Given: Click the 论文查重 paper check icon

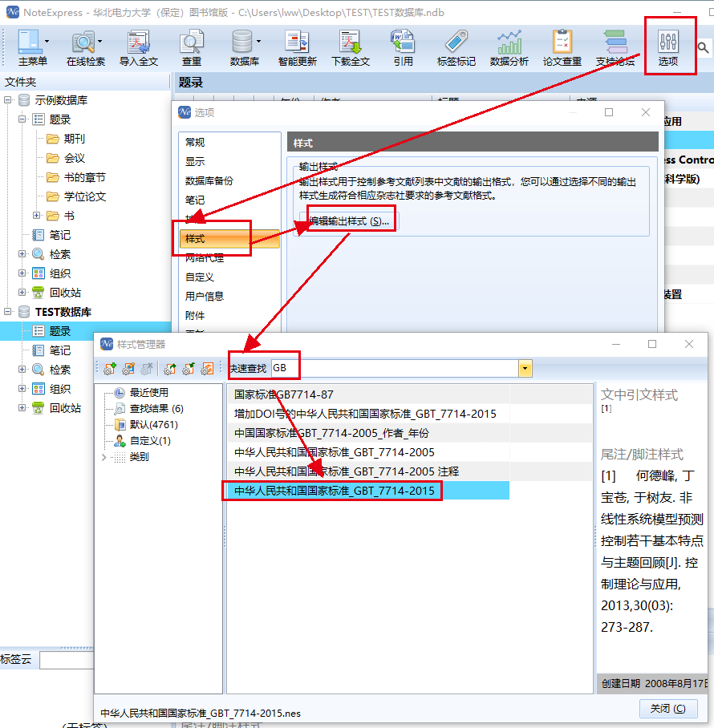Looking at the screenshot, I should [562, 42].
